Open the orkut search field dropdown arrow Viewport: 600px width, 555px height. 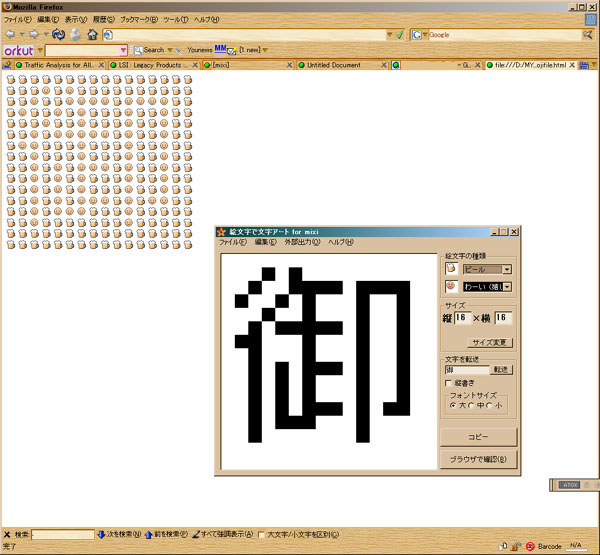123,50
